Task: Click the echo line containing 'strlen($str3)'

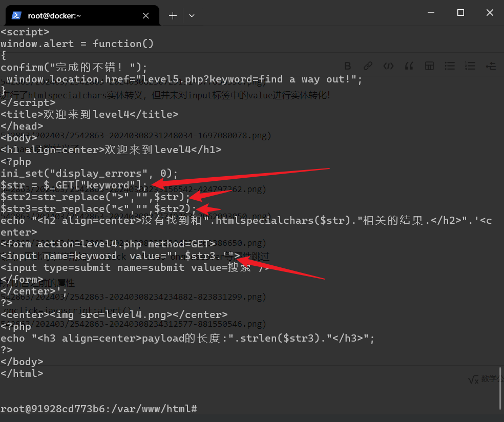Action: 187,338
